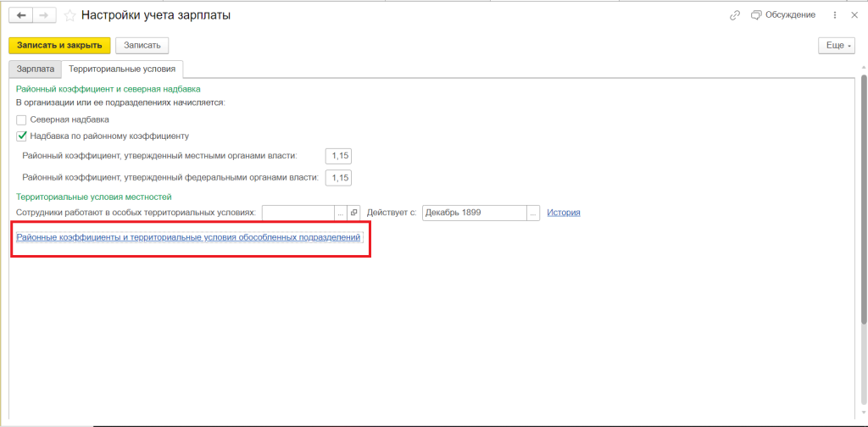Enable the Северная надбавка checkbox

coord(21,120)
